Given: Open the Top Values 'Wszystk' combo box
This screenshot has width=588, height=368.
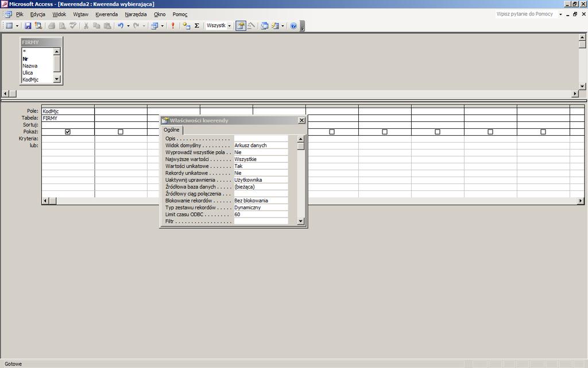Looking at the screenshot, I should tap(219, 25).
